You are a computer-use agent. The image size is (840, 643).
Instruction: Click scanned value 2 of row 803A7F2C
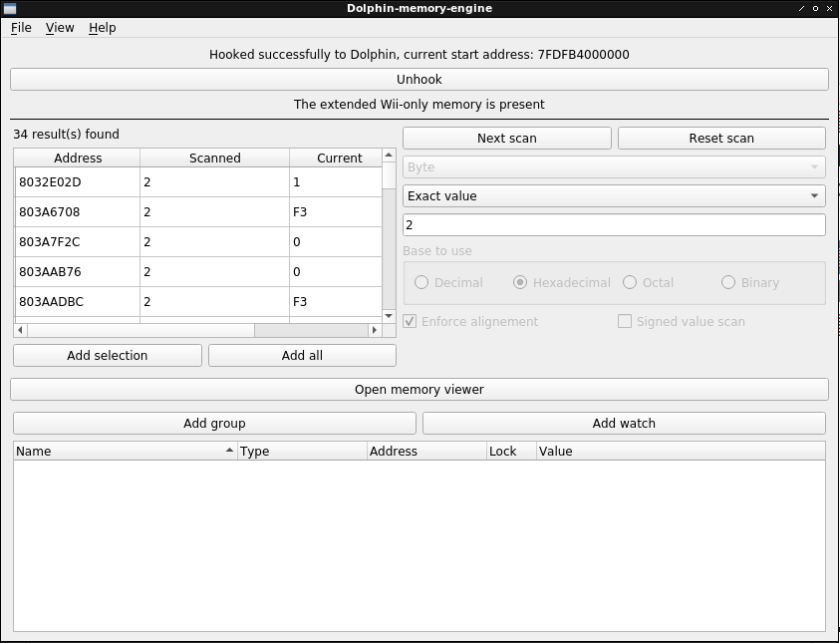[215, 242]
